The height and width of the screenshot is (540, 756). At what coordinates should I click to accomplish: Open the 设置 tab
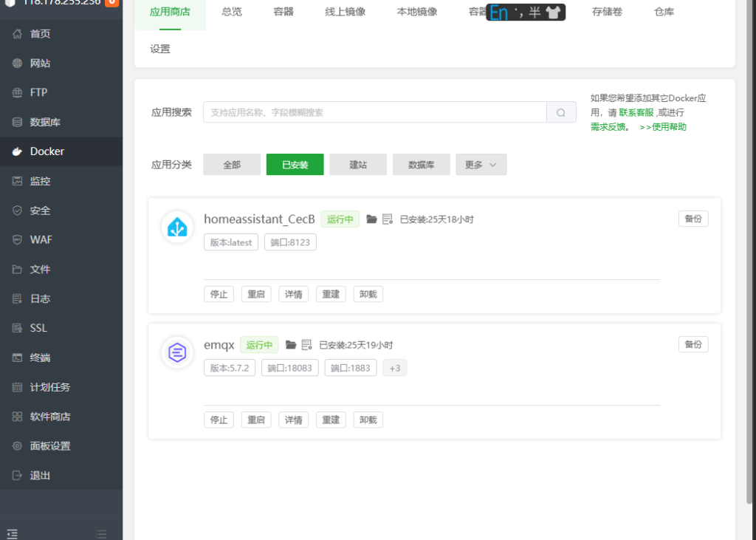tap(160, 49)
